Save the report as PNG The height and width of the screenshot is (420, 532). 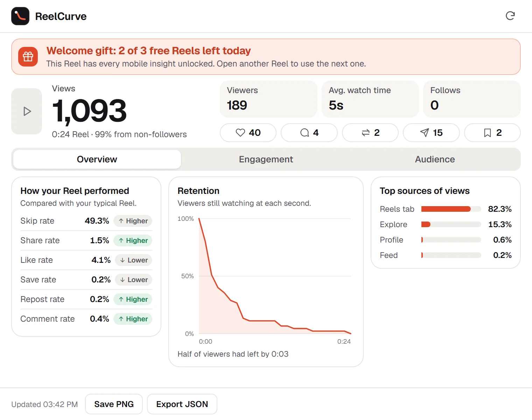114,404
